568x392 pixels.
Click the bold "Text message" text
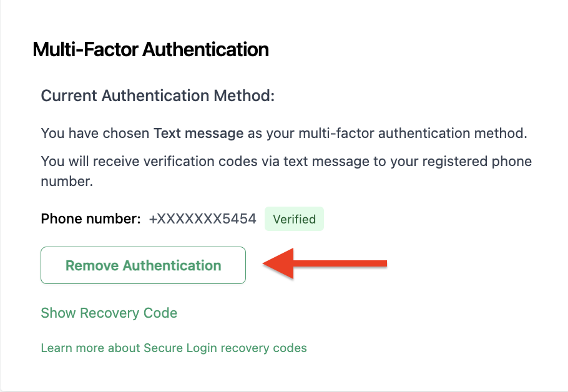(198, 133)
